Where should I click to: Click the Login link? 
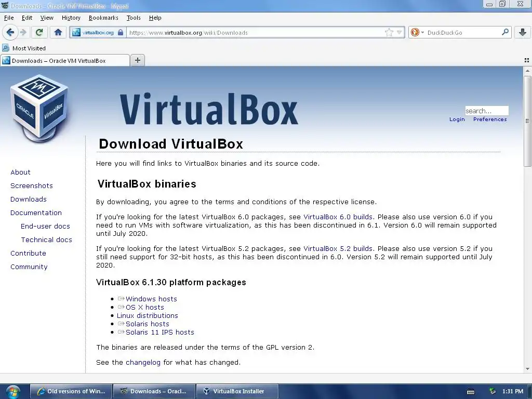tap(457, 119)
